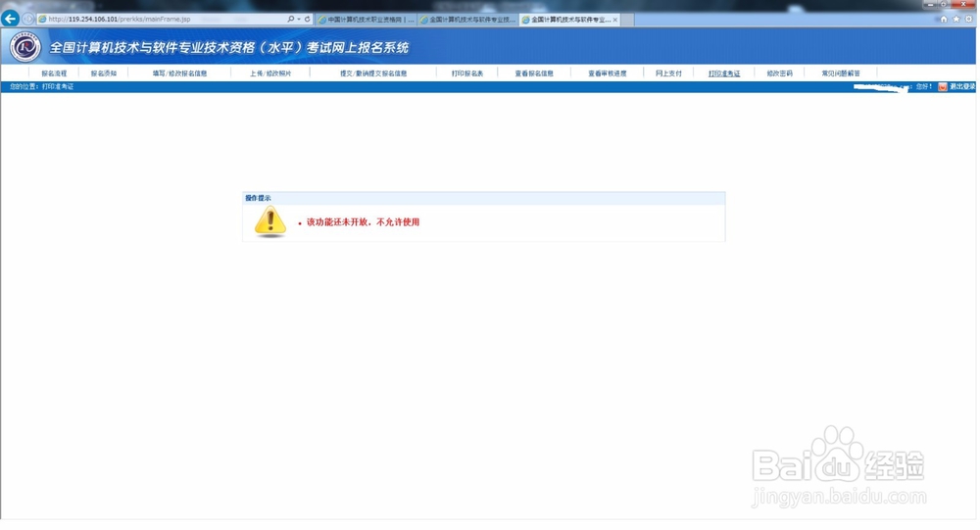Go back with the browser back arrow
The height and width of the screenshot is (530, 980).
click(10, 19)
